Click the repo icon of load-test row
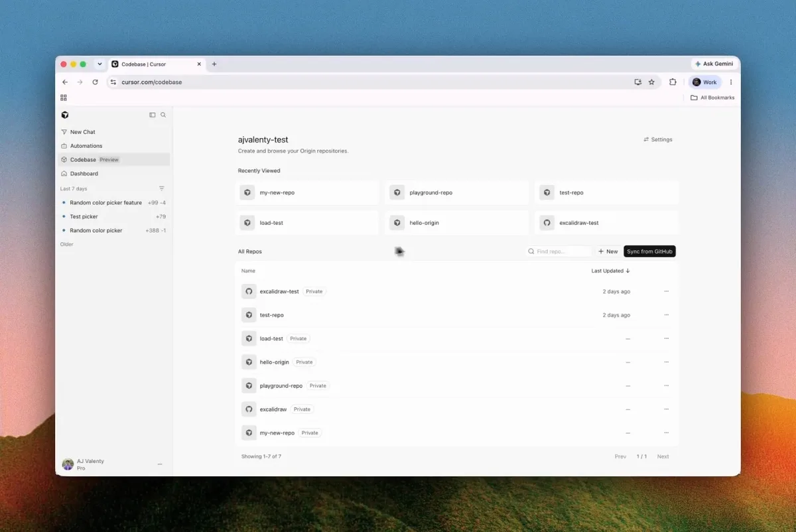796x532 pixels. (x=249, y=338)
